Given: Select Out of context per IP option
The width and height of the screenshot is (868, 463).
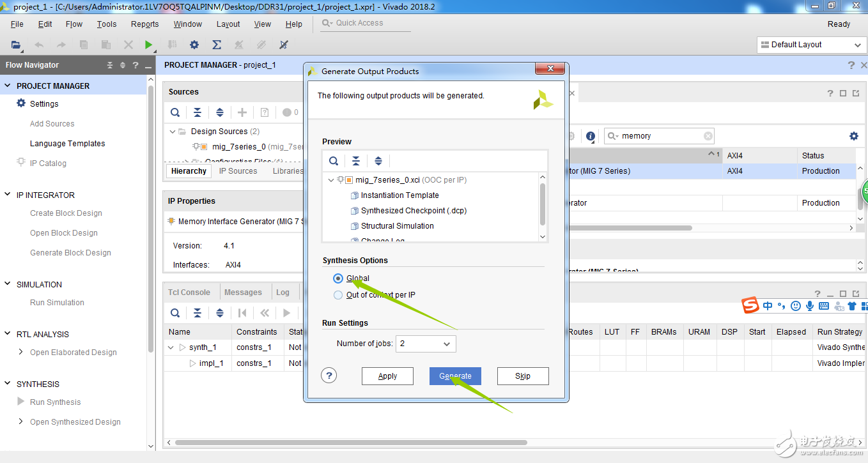Looking at the screenshot, I should 338,295.
